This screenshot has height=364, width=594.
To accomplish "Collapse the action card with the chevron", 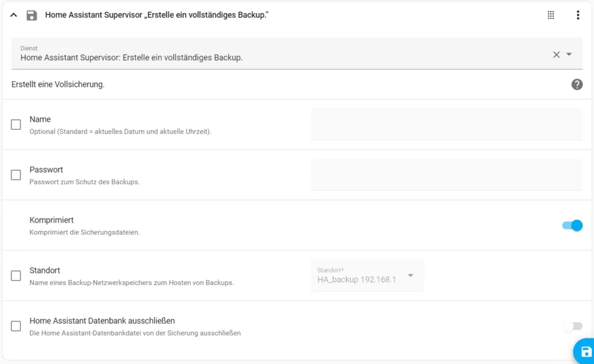I will [13, 15].
